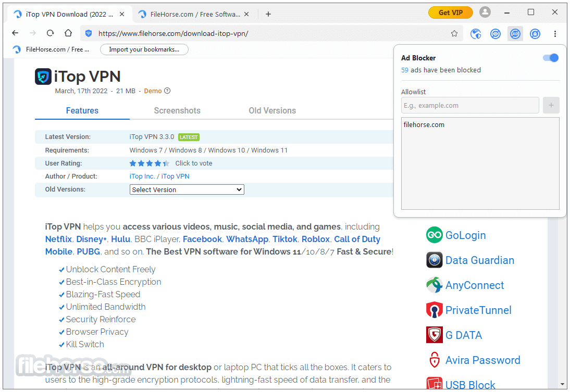Click the shield icon in the address bar
The height and width of the screenshot is (392, 570).
[89, 33]
